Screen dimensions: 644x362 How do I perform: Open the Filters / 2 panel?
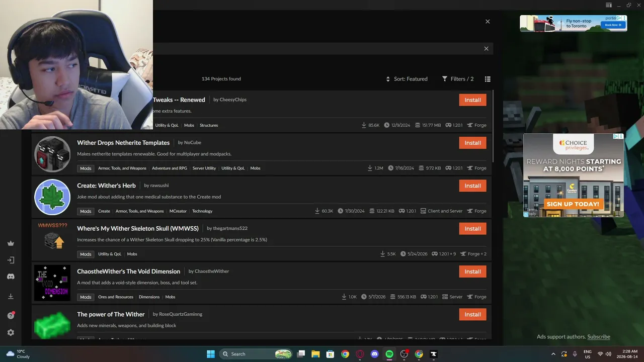click(458, 79)
